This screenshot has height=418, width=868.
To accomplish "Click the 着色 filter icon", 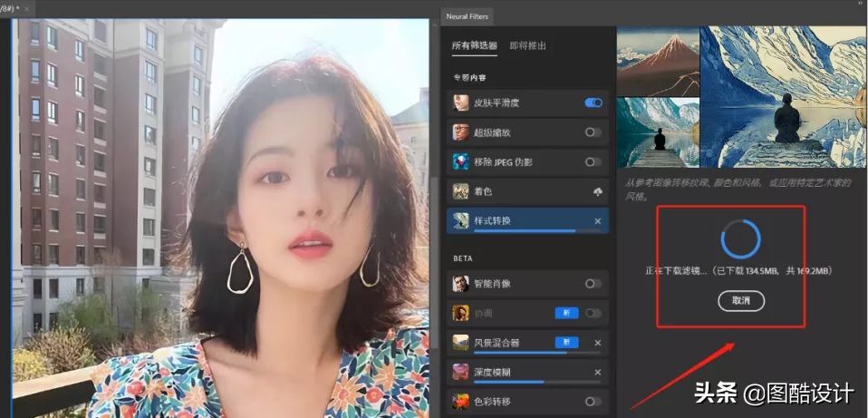I will [x=460, y=191].
